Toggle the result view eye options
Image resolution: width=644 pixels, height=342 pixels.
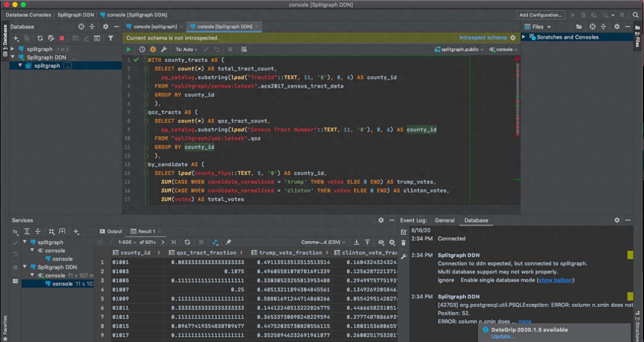click(x=381, y=242)
